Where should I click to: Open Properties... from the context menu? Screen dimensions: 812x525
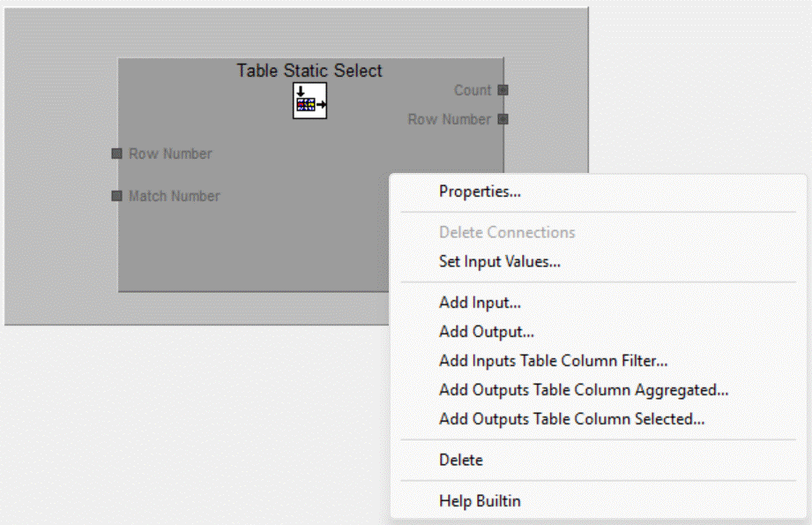pyautogui.click(x=480, y=191)
